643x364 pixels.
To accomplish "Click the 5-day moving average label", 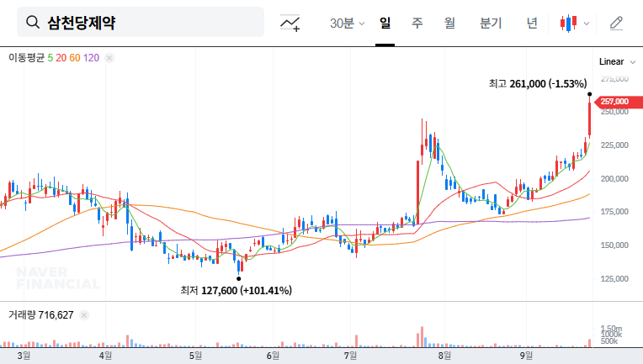I will pyautogui.click(x=50, y=58).
